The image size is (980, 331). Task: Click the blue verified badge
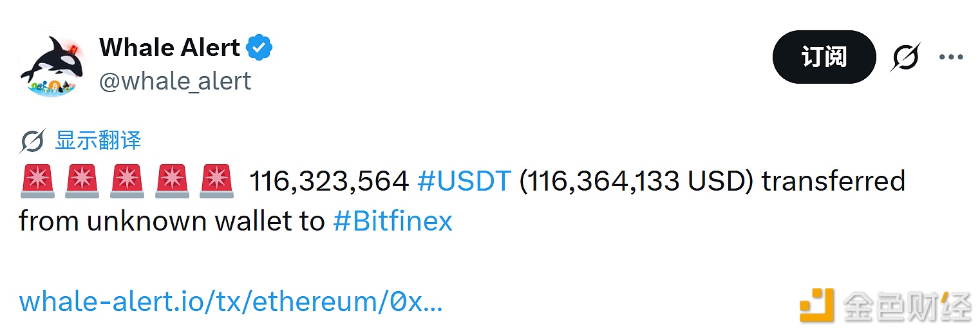coord(260,48)
